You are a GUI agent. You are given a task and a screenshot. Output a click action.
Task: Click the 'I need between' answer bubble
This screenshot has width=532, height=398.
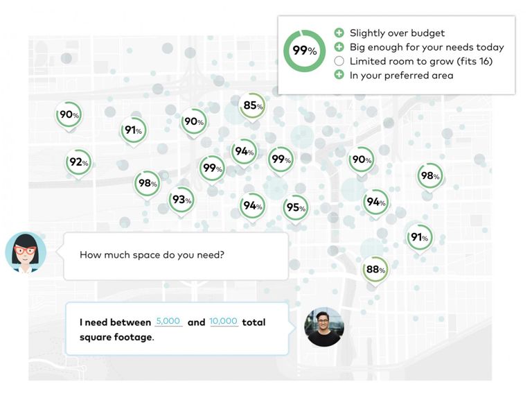[177, 329]
